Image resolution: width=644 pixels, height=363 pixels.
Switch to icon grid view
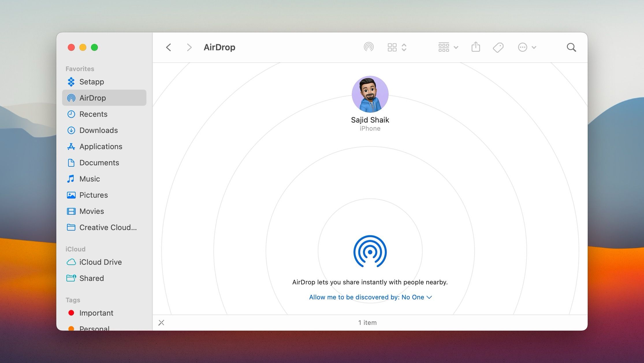(392, 47)
